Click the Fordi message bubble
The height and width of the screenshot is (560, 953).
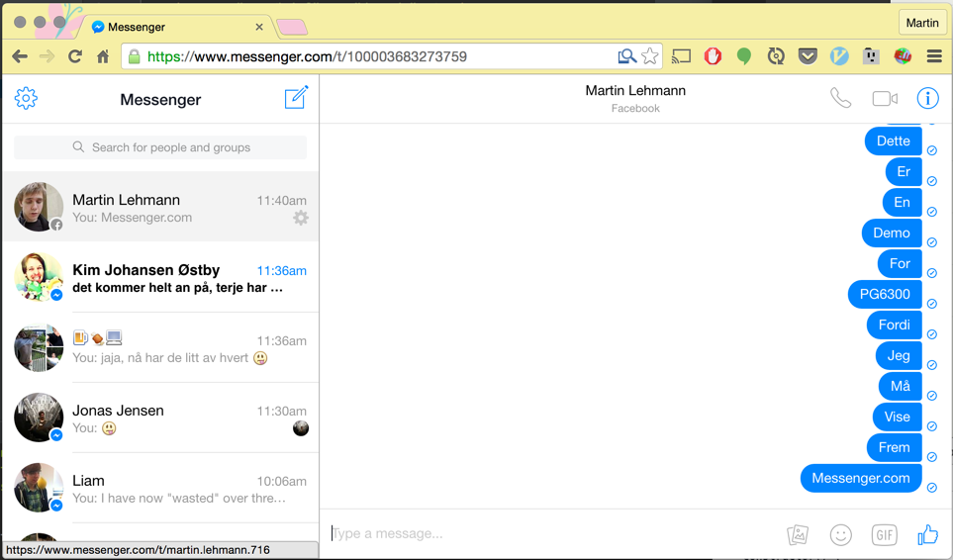(x=894, y=325)
